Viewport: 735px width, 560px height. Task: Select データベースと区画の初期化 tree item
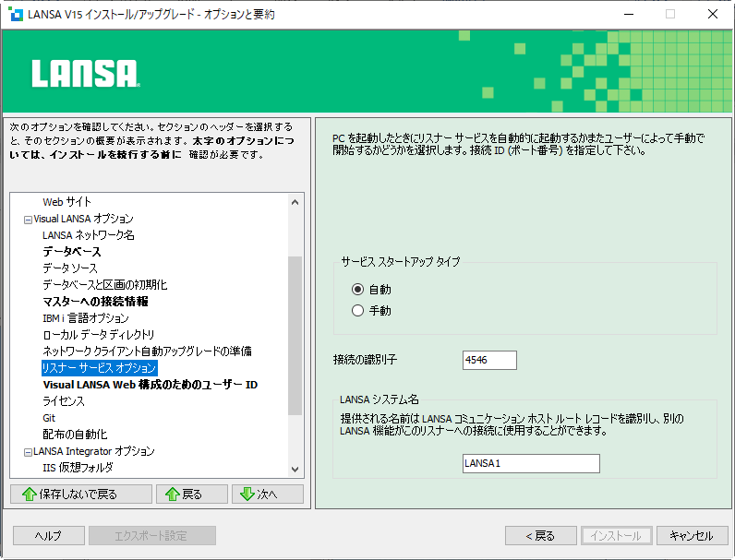coord(105,285)
